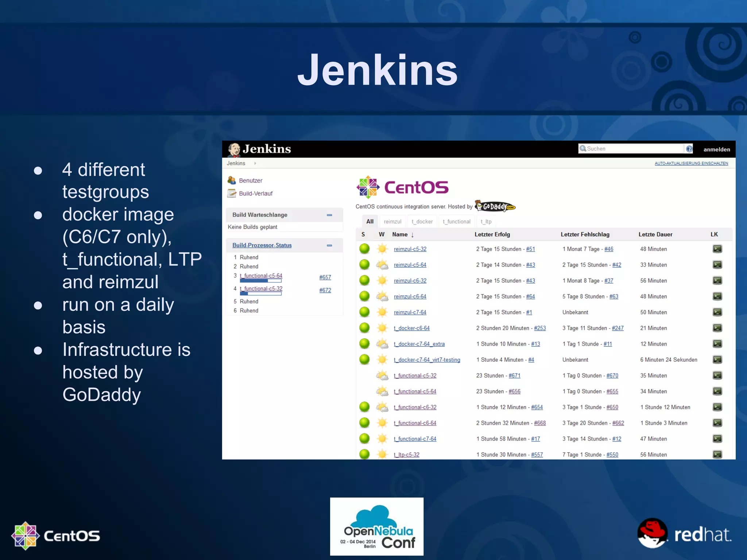
Task: Click cloudy weather icon of t_functional-c5-32
Action: [x=382, y=375]
